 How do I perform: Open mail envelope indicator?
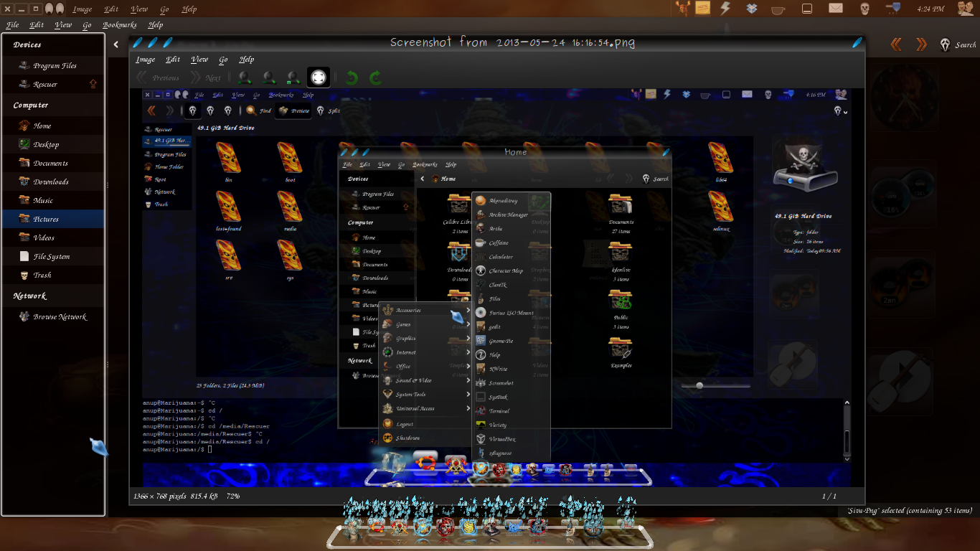pyautogui.click(x=836, y=9)
